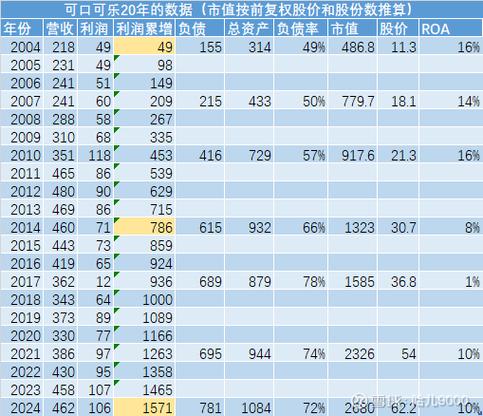Select profit cell 60 in 2007 row
The height and width of the screenshot is (416, 483).
coord(96,100)
